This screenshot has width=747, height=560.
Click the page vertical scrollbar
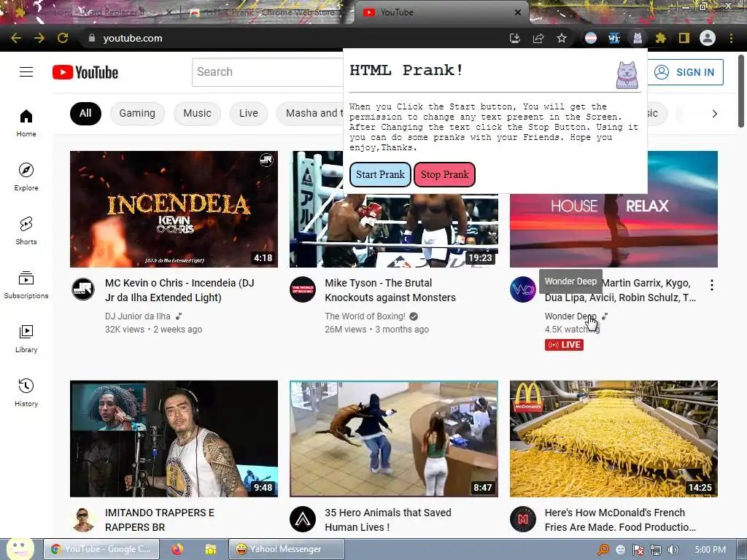tap(741, 90)
